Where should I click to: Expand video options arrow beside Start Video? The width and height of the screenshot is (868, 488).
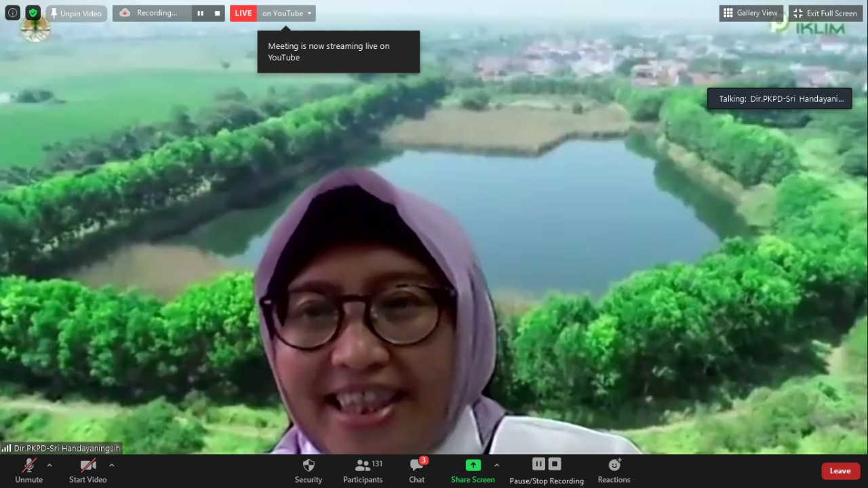click(x=112, y=465)
